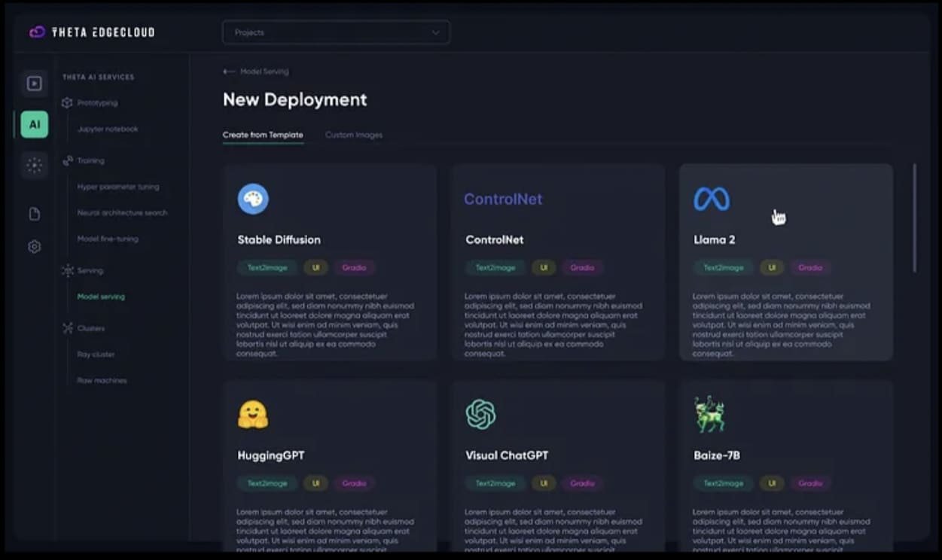
Task: Open Jupyter notebook in sidebar
Action: tap(108, 129)
